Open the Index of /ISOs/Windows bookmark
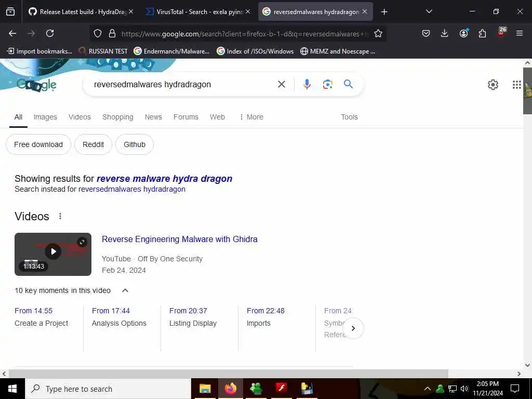532x399 pixels. pyautogui.click(x=255, y=51)
